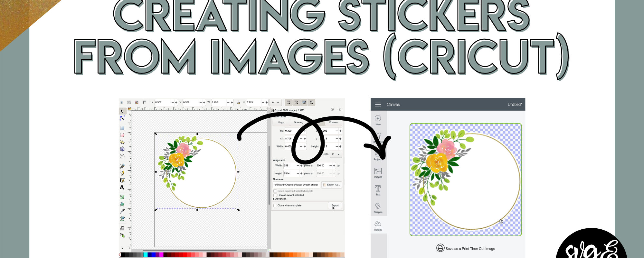Screen dimensions: 644x258
Task: Switch export area to Drawing
Action: [298, 123]
